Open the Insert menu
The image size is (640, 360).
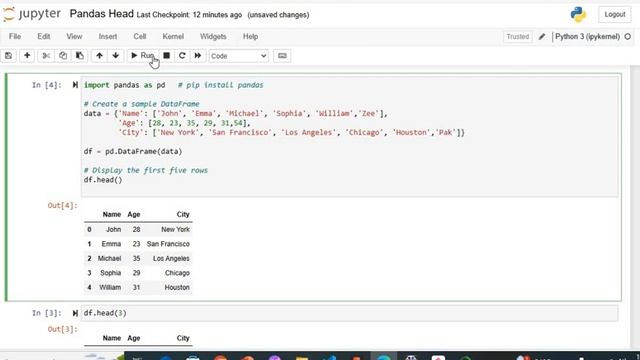click(108, 37)
